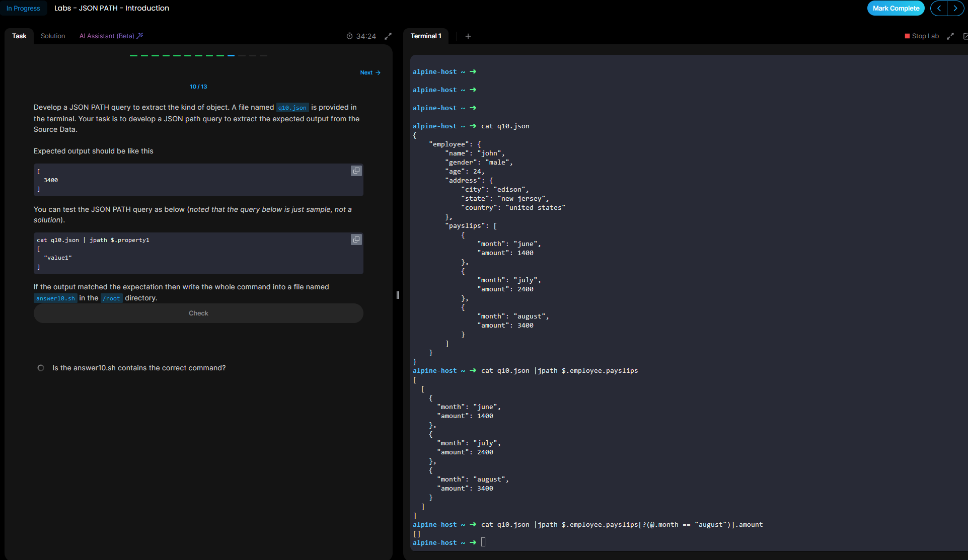Click the current blue progress step indicator
Screen dimensions: 968x560
(x=231, y=55)
